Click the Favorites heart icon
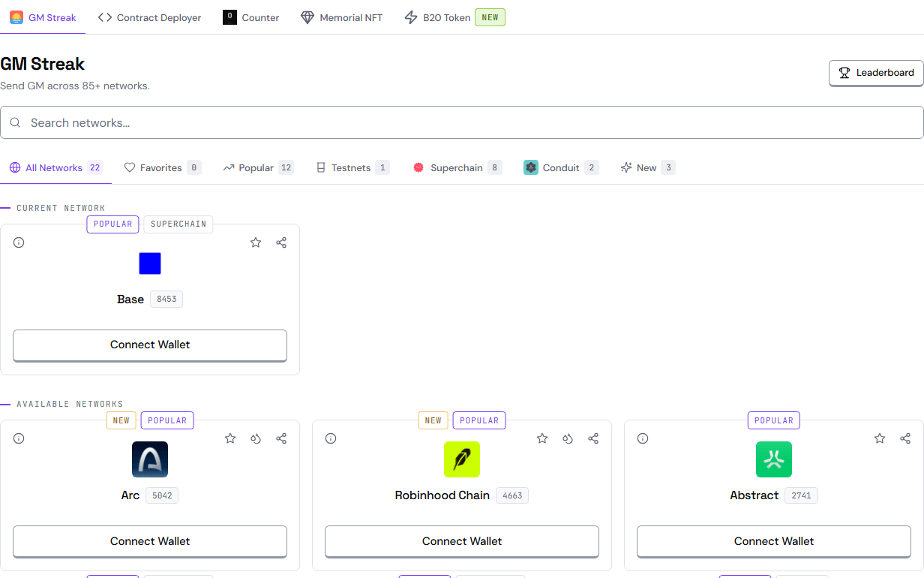 (130, 167)
